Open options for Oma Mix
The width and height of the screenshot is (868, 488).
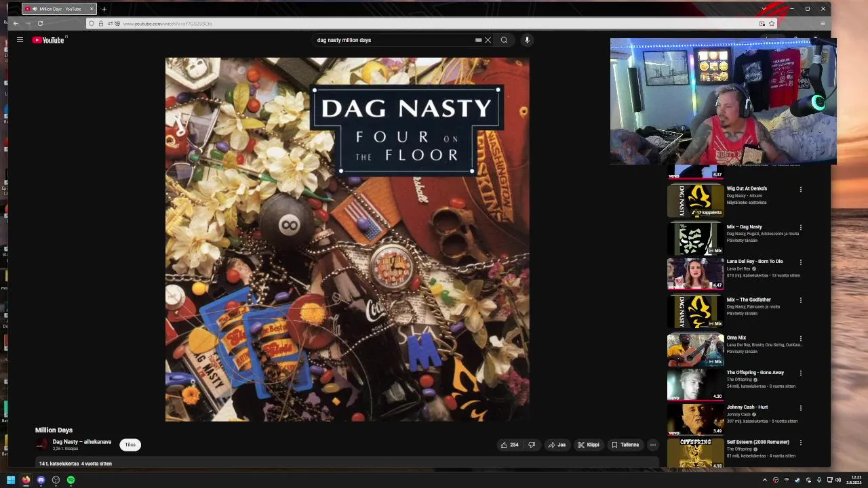click(x=801, y=338)
